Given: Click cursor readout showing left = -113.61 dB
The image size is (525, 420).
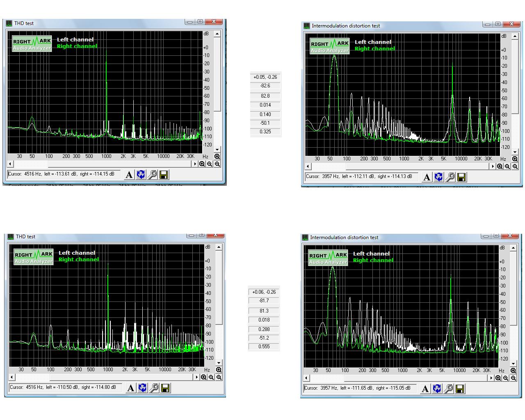Looking at the screenshot, I should click(64, 174).
